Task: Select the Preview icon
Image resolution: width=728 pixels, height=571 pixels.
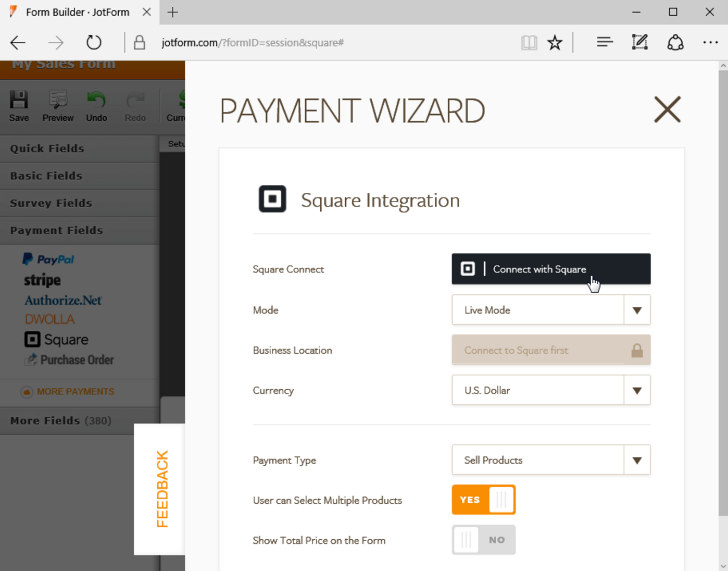Action: click(57, 104)
